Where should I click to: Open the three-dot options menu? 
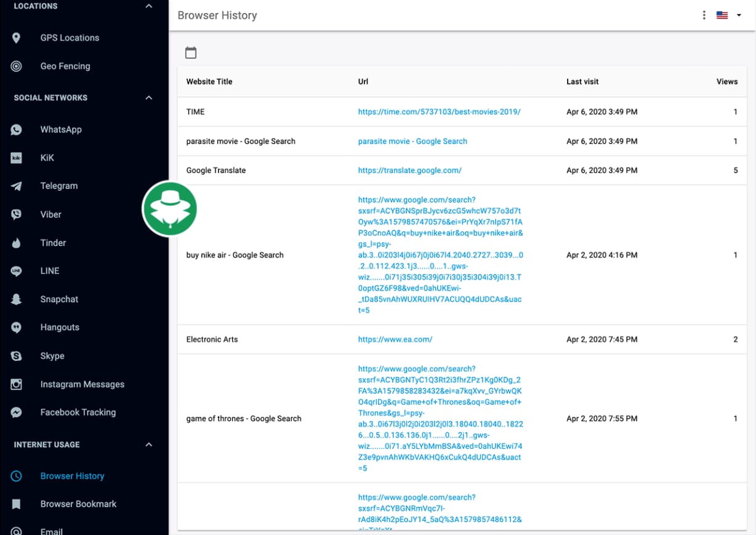pyautogui.click(x=704, y=15)
